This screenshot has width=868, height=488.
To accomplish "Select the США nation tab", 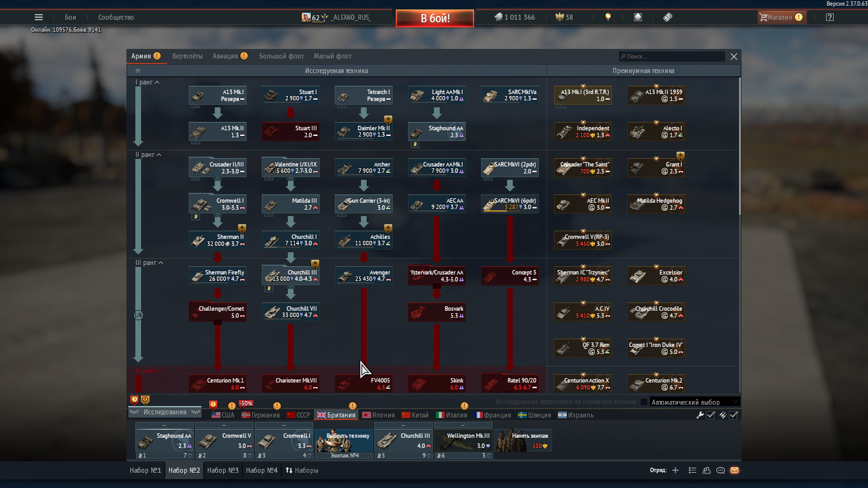I will click(223, 415).
